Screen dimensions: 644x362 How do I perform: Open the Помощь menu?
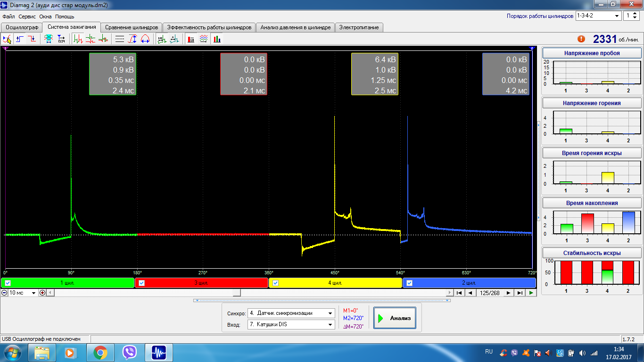65,16
